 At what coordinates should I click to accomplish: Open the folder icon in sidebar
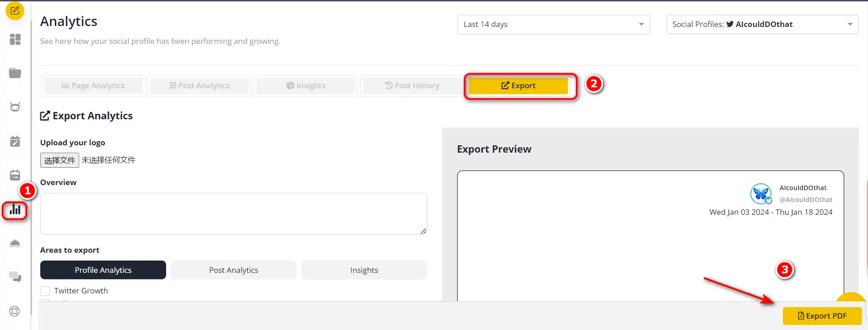pyautogui.click(x=15, y=73)
